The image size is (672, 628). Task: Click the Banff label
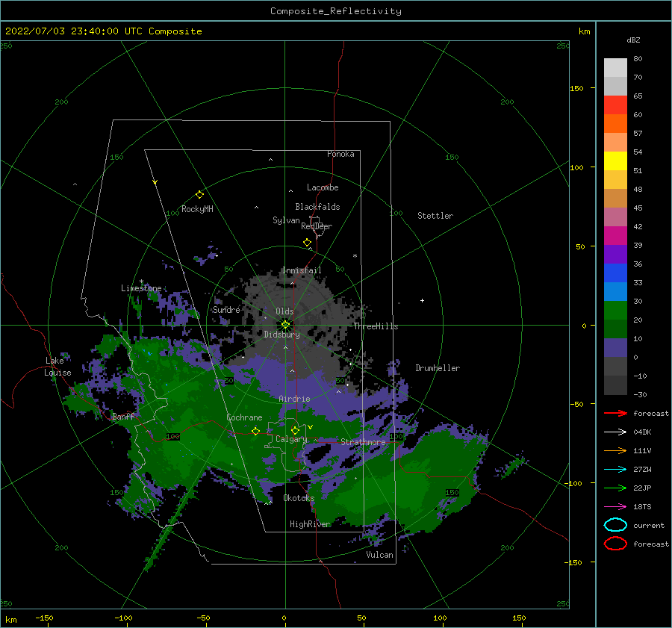123,416
